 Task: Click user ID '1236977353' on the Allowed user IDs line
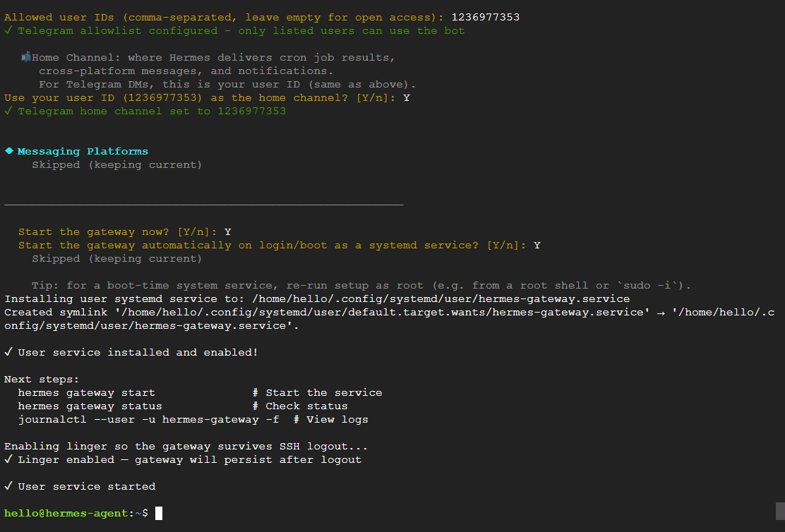(485, 17)
